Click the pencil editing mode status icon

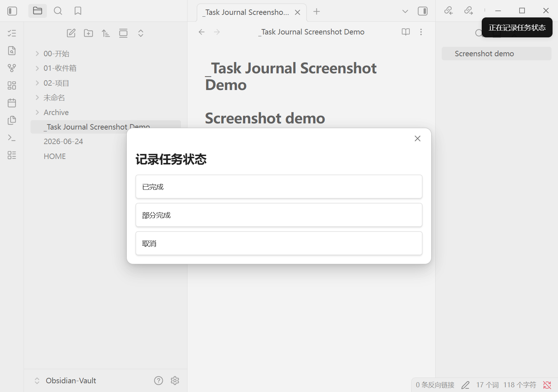[465, 385]
